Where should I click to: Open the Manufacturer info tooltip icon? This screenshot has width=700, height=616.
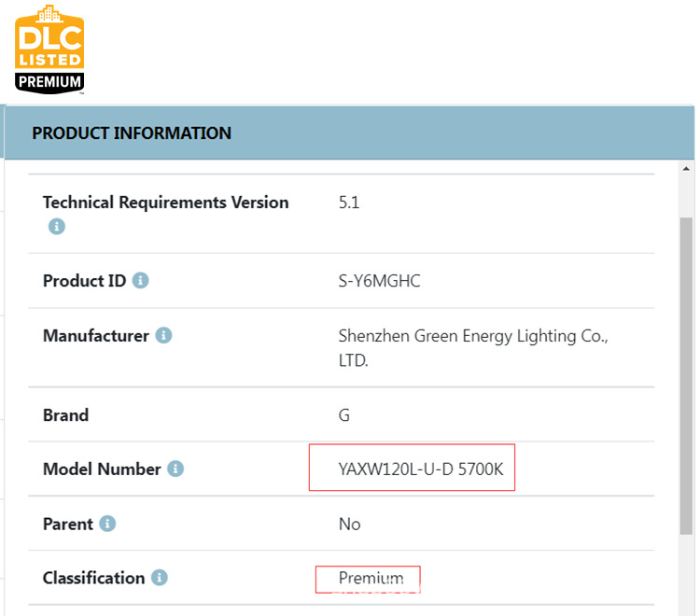[163, 335]
